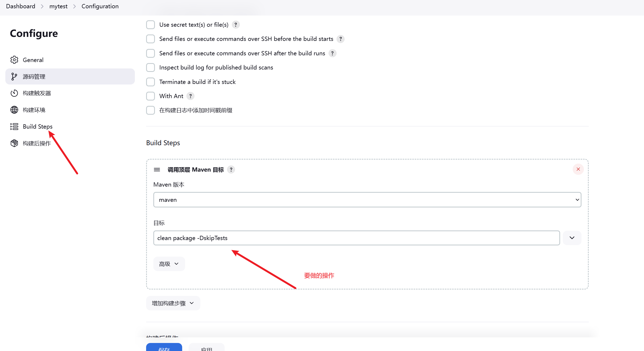Jump to 构建后操作 section in sidebar

70,143
